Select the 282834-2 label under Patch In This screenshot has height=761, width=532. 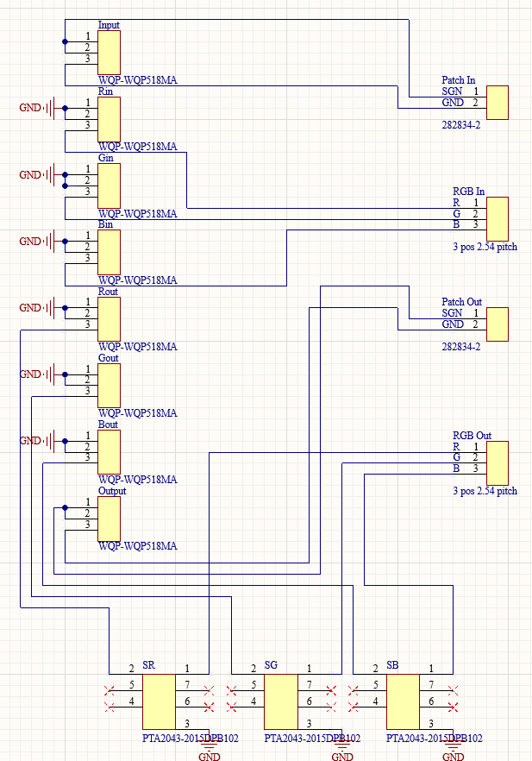(x=460, y=125)
